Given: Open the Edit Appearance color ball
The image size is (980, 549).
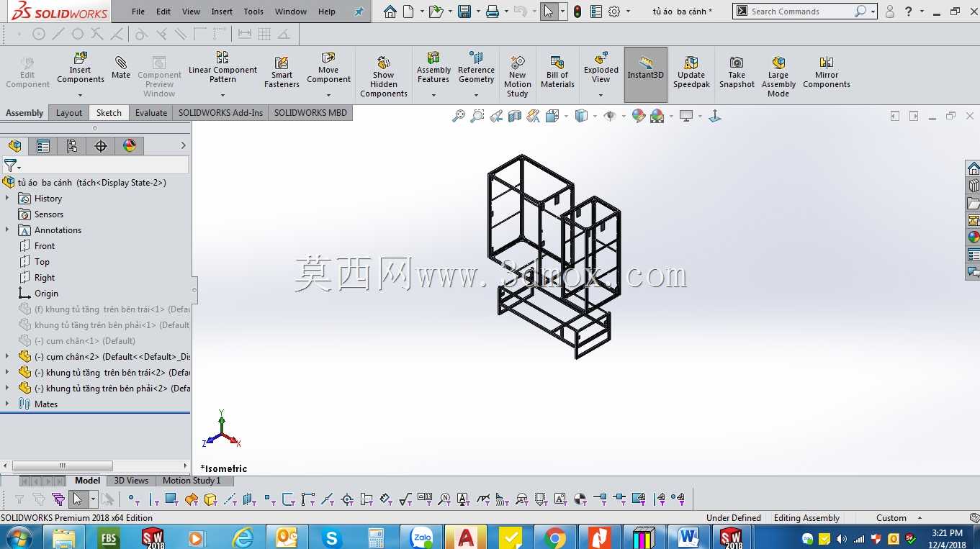Looking at the screenshot, I should click(x=638, y=116).
